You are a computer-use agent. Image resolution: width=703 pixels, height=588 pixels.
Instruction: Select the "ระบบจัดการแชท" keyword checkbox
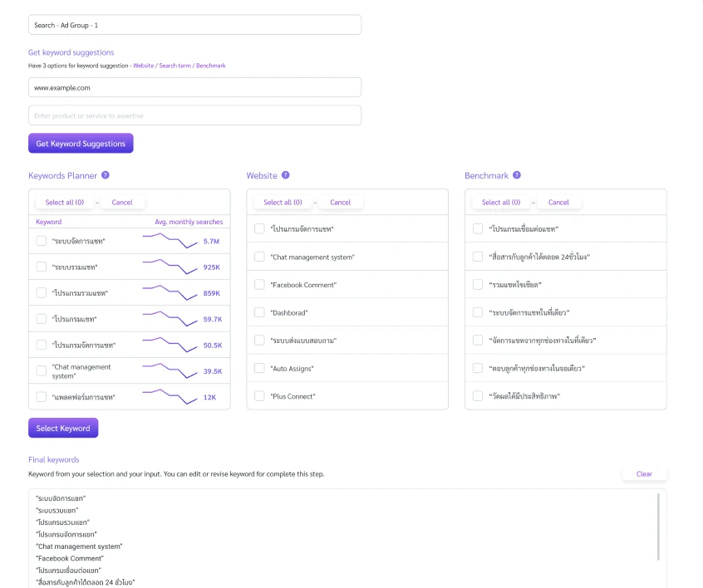coord(41,240)
